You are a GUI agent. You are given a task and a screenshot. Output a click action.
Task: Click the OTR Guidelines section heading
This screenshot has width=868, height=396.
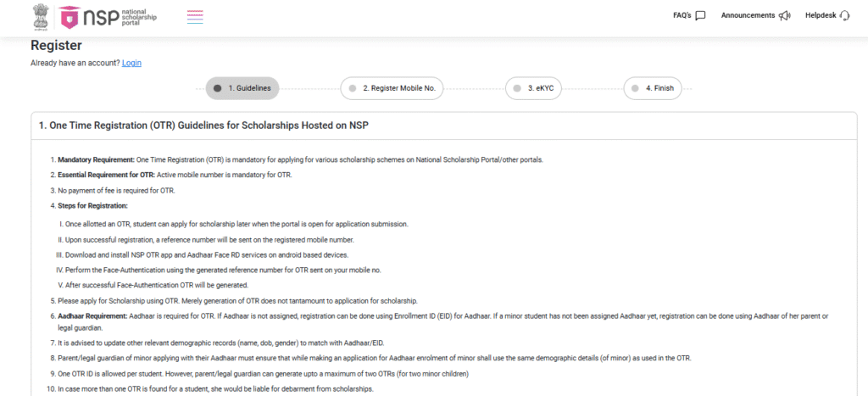(203, 125)
